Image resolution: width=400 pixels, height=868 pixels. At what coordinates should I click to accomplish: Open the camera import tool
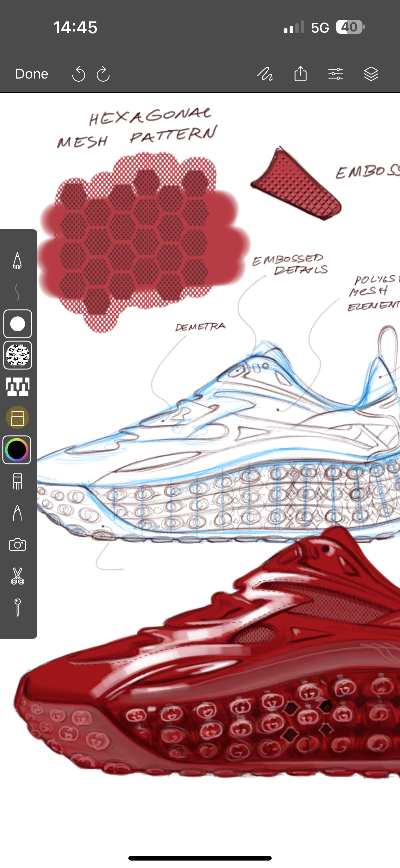17,544
